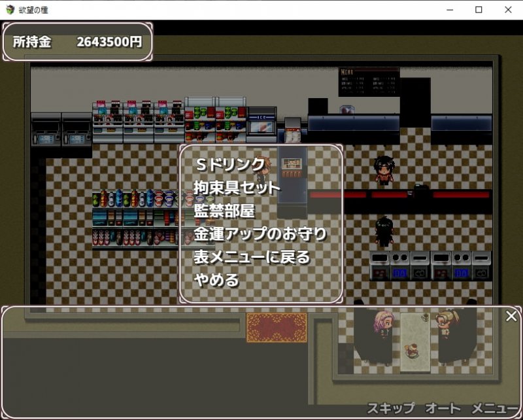Select Sドリンク from the shop menu
523x420 pixels.
[229, 164]
